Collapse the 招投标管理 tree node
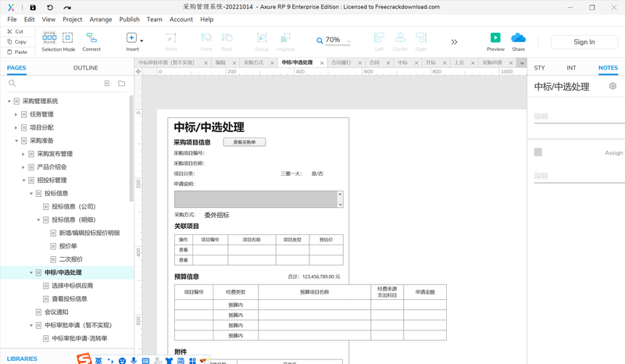Image resolution: width=625 pixels, height=364 pixels. point(23,180)
